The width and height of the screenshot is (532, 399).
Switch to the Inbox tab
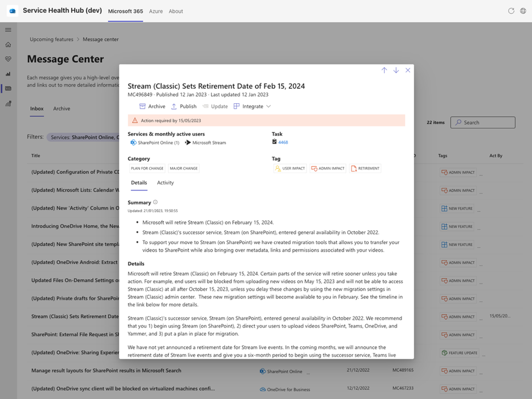click(x=37, y=109)
